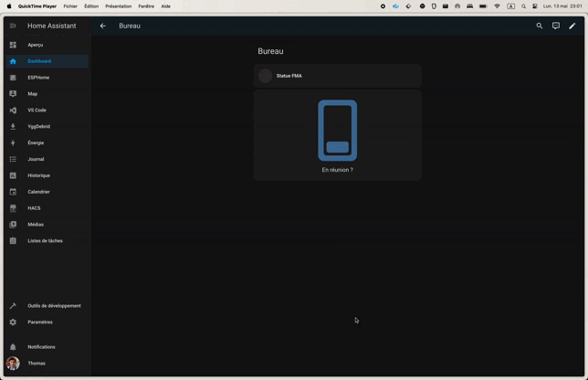Image resolution: width=588 pixels, height=380 pixels.
Task: Click the Thomas profile avatar
Action: [13, 364]
